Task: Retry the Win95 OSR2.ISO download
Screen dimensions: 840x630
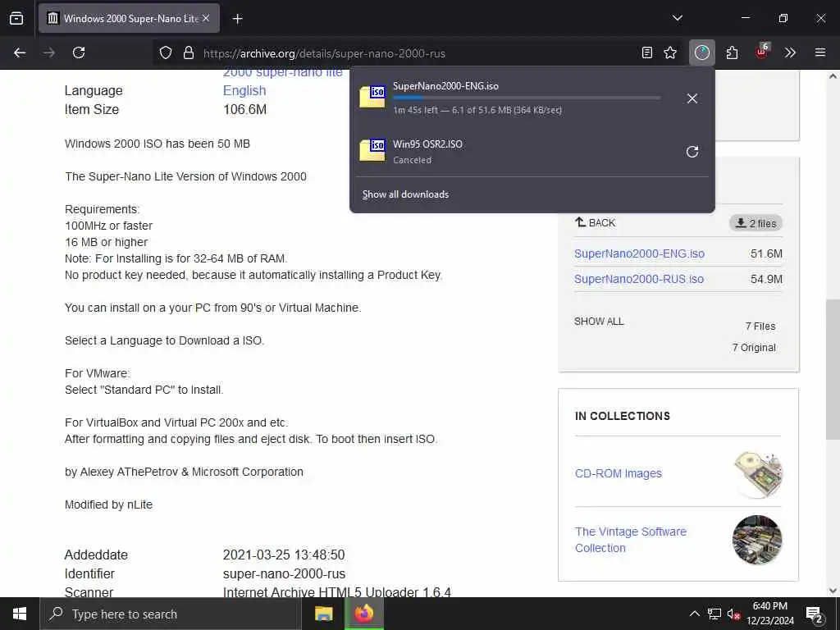Action: tap(692, 152)
